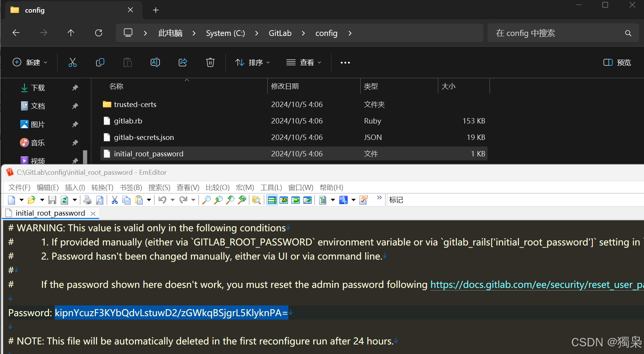Open the Undo history dropdown arrow
The height and width of the screenshot is (354, 644).
tap(172, 200)
